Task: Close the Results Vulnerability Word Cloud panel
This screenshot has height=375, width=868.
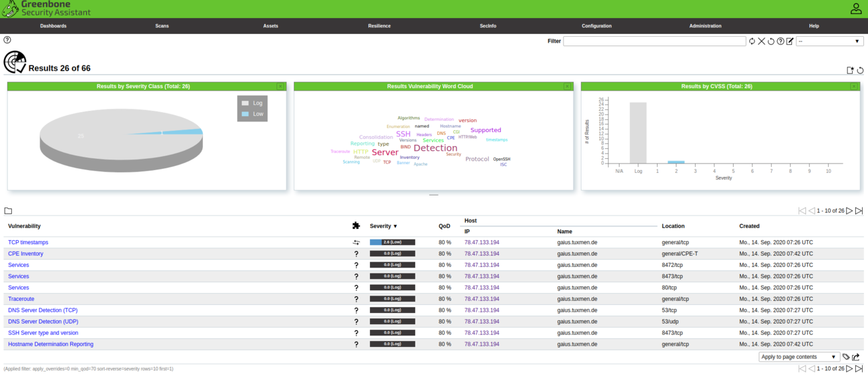Action: coord(567,87)
